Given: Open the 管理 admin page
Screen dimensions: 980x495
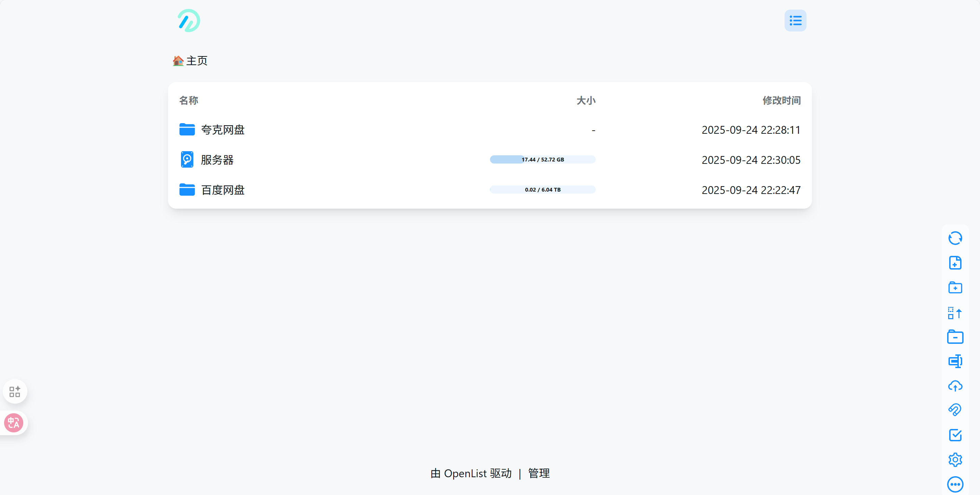Looking at the screenshot, I should tap(538, 473).
